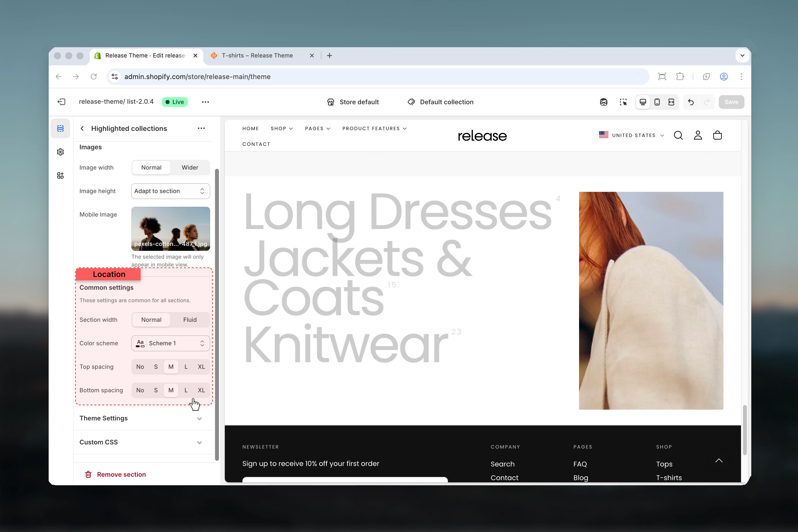Open the App embeds icon in the sidebar
798x532 pixels.
click(60, 175)
